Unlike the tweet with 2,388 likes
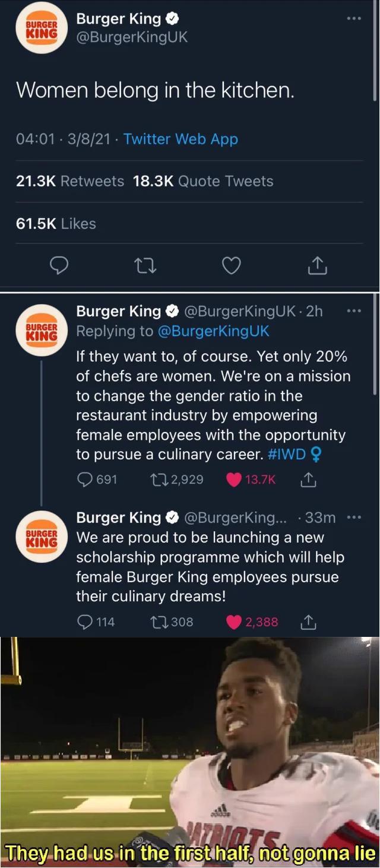 click(235, 622)
